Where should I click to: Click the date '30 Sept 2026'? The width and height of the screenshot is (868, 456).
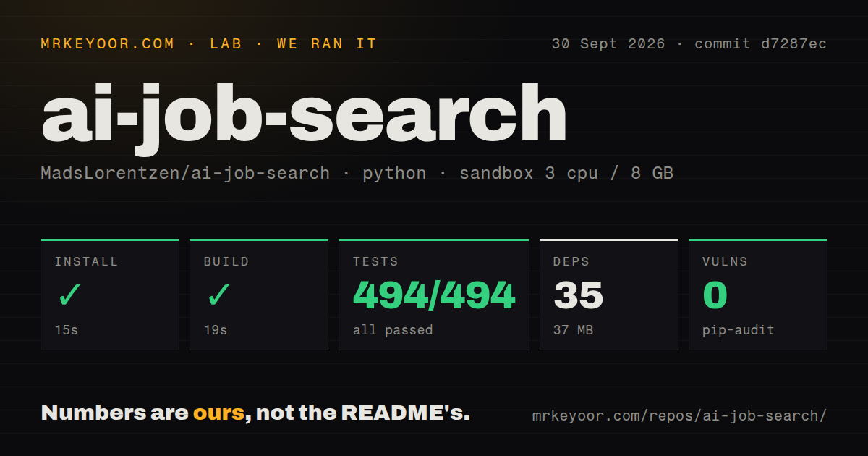point(608,44)
